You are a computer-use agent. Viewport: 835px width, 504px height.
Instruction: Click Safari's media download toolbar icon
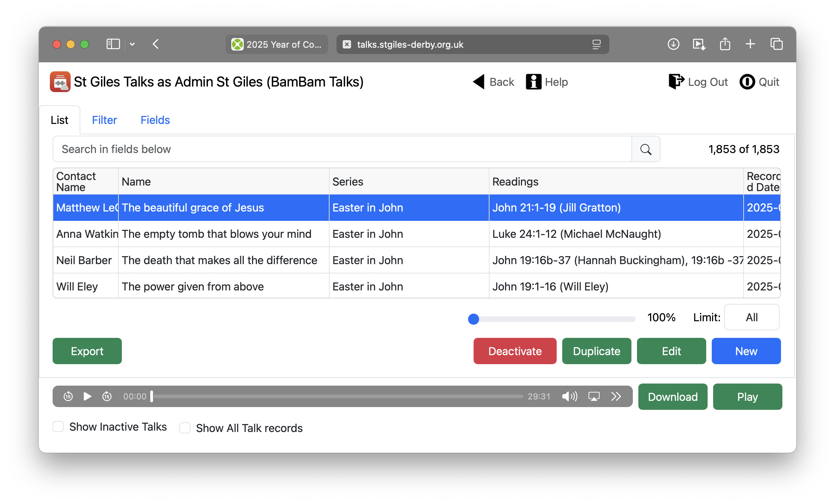click(699, 44)
